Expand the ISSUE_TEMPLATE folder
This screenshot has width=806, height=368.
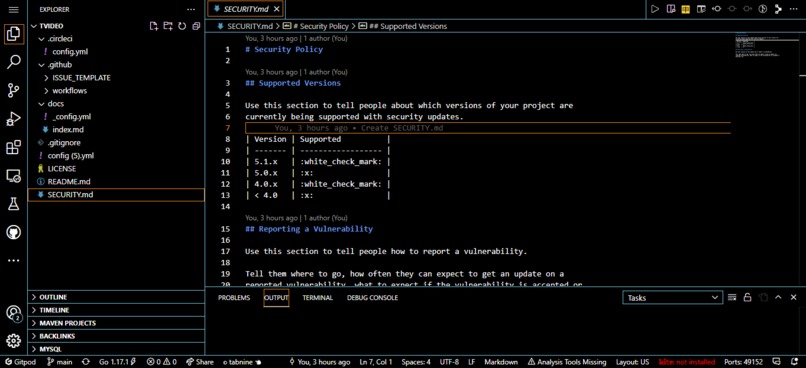pyautogui.click(x=47, y=78)
